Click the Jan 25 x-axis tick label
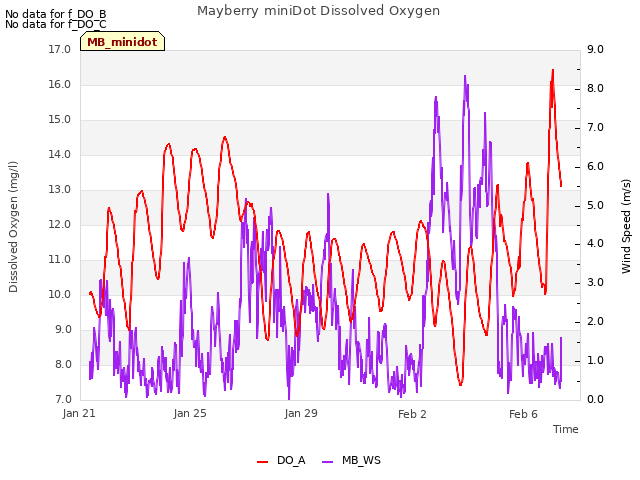This screenshot has width=640, height=480. 190,414
